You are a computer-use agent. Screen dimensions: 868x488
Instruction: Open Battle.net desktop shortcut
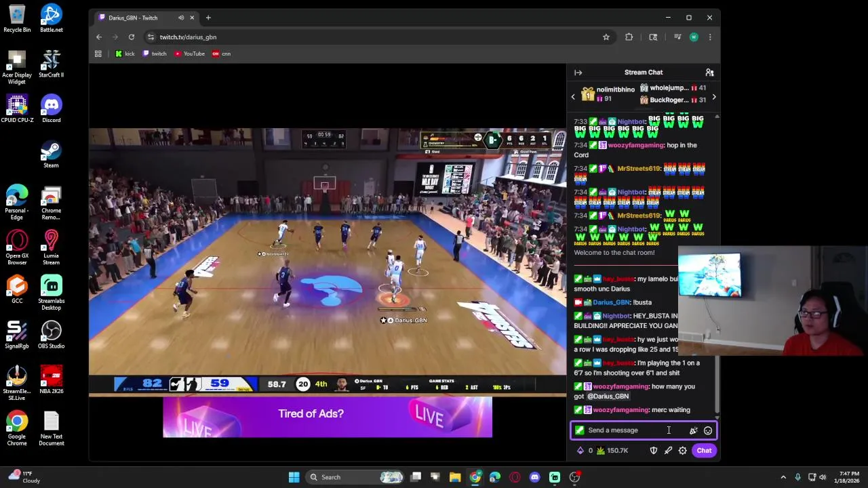pos(52,18)
